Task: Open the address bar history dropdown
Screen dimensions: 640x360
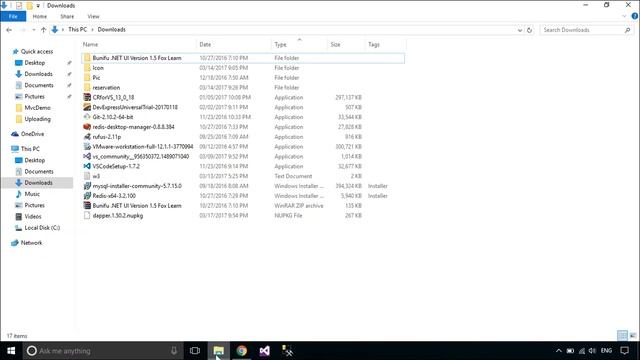Action: [520, 30]
